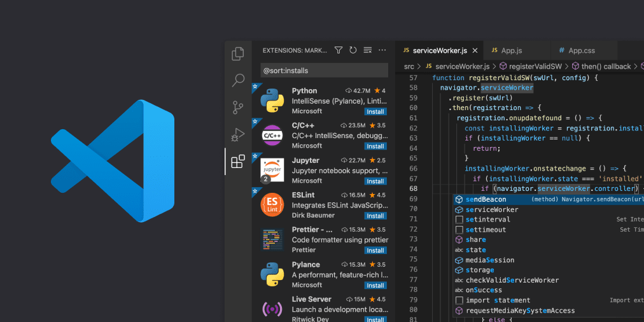Click the return; statement on line 64
Image resolution: width=644 pixels, height=322 pixels.
[487, 148]
